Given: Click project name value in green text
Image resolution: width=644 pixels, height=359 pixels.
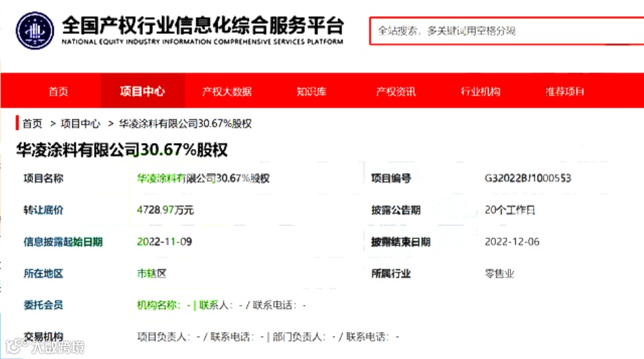Looking at the screenshot, I should tap(203, 178).
